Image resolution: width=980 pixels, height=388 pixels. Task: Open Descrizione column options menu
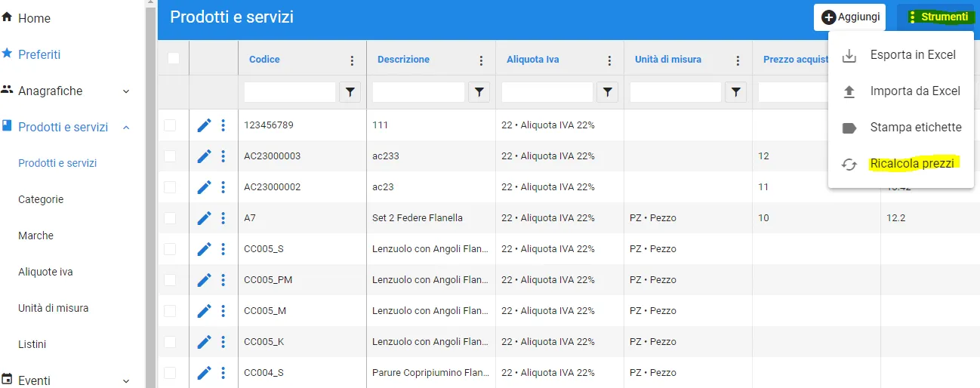point(481,60)
